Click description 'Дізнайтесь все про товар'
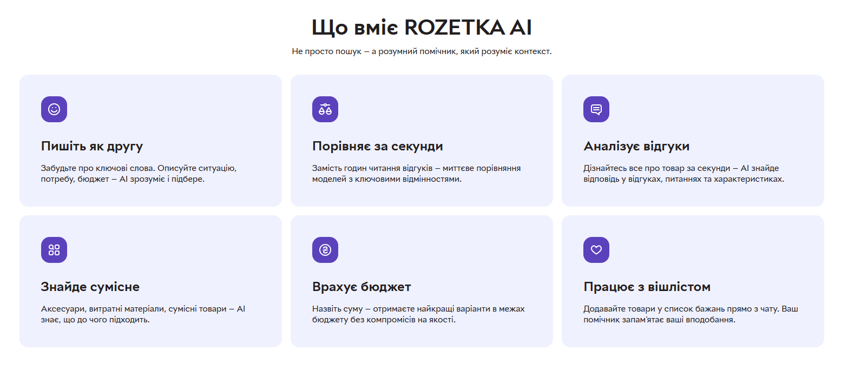The height and width of the screenshot is (370, 868). (684, 174)
